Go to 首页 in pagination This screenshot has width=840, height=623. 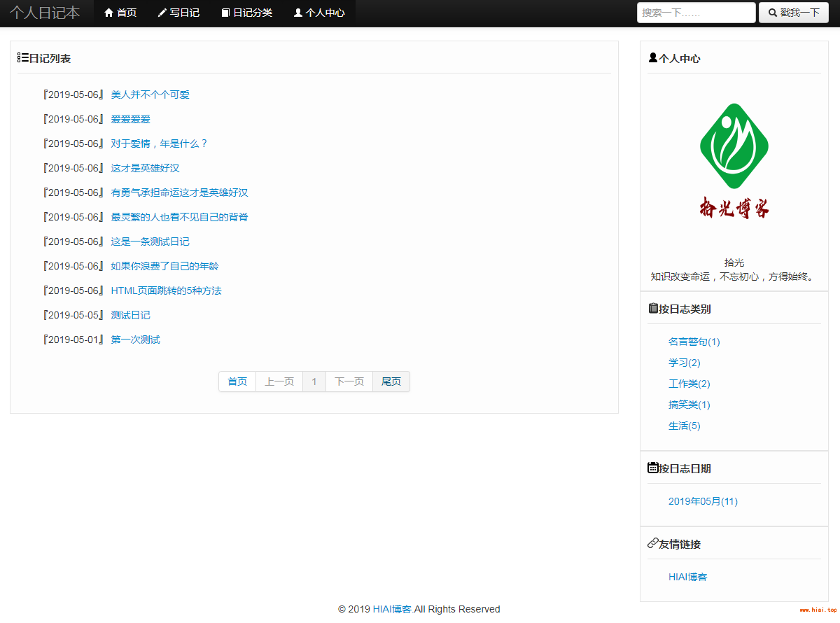[237, 381]
